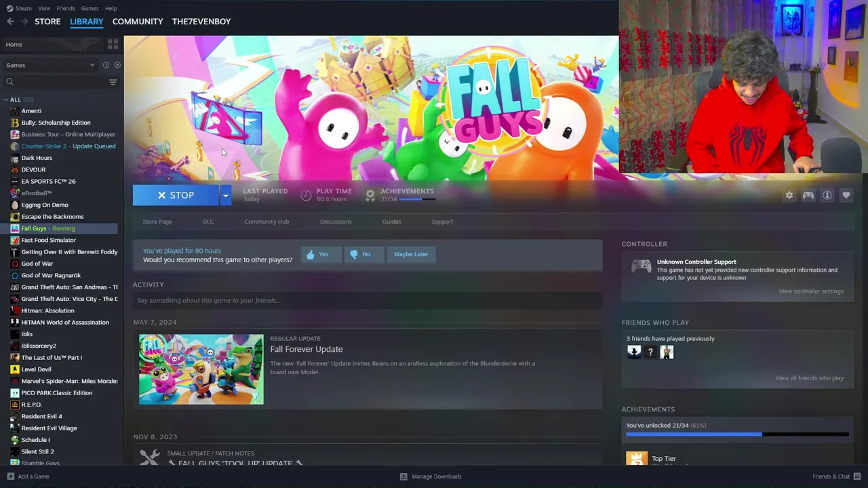Switch to grid view icon beside Home

point(113,44)
